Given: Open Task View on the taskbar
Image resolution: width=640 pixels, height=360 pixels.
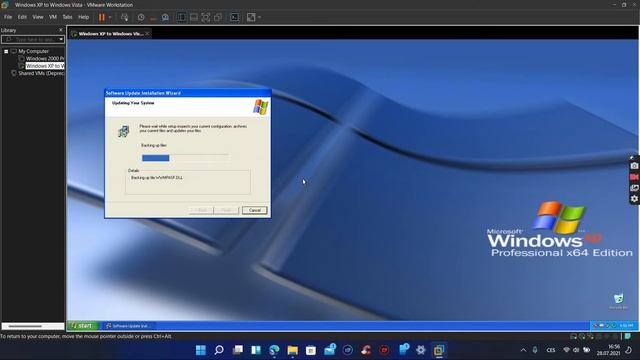Looking at the screenshot, I should point(238,350).
